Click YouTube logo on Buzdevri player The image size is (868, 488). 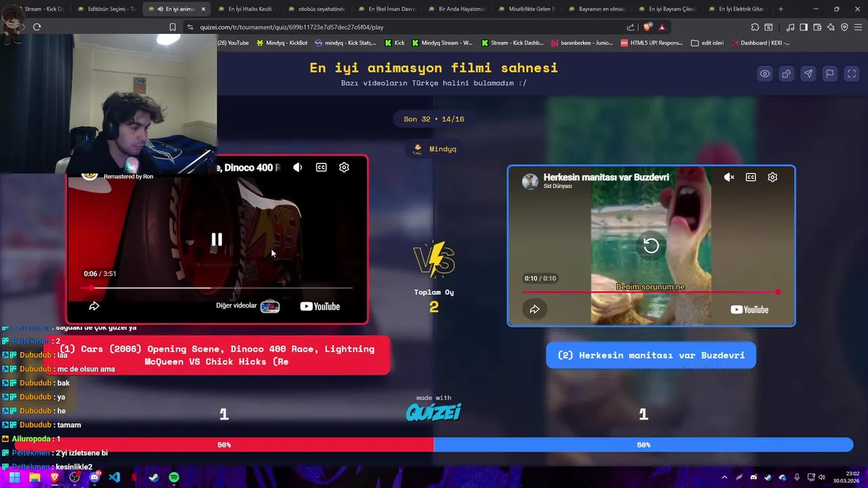click(x=749, y=310)
